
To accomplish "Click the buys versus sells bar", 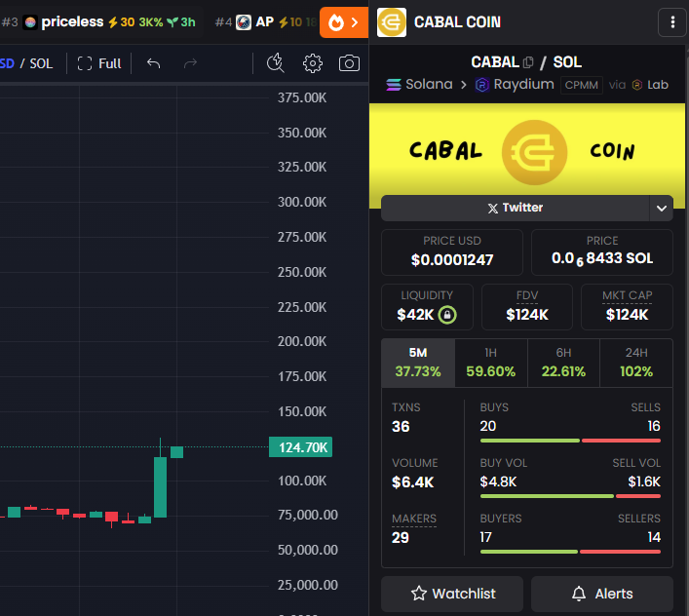I will (570, 441).
